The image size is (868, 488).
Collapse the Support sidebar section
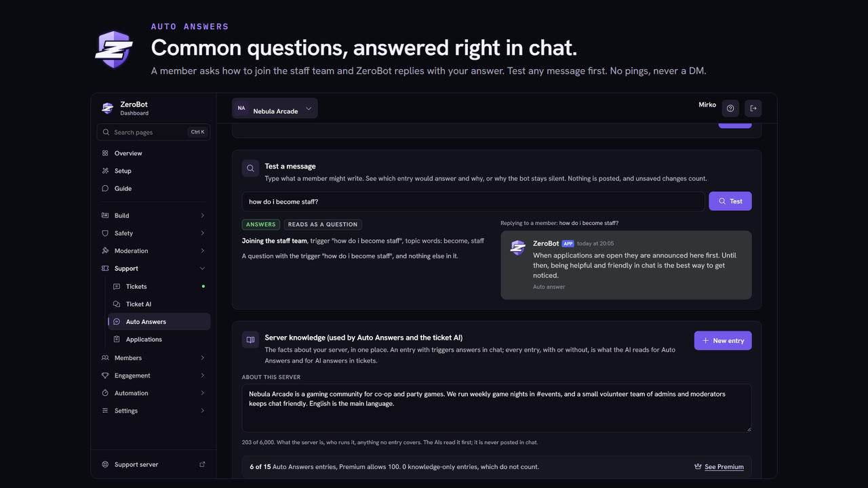153,268
